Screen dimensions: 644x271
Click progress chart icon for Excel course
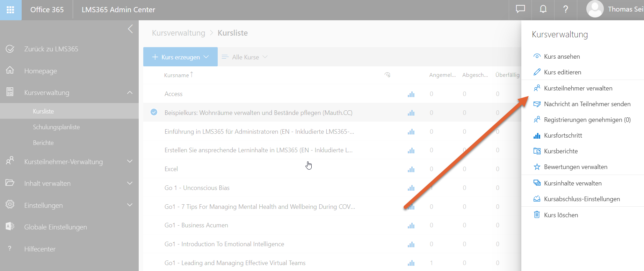[411, 169]
